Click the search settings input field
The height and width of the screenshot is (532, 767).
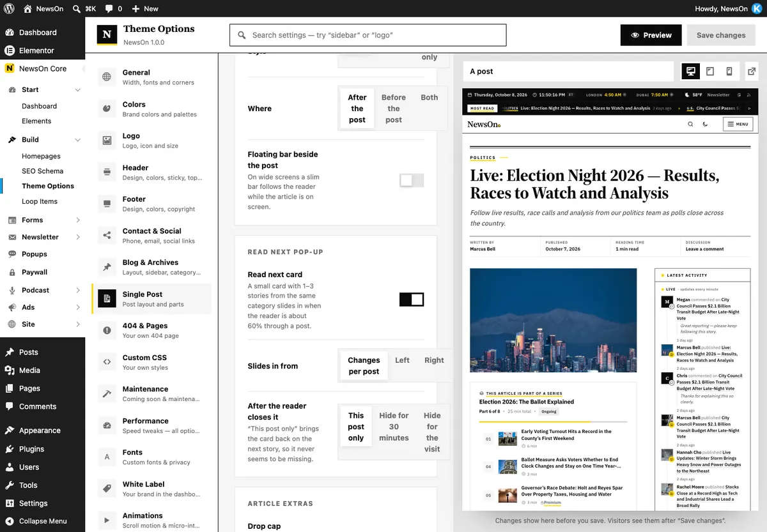pyautogui.click(x=368, y=35)
